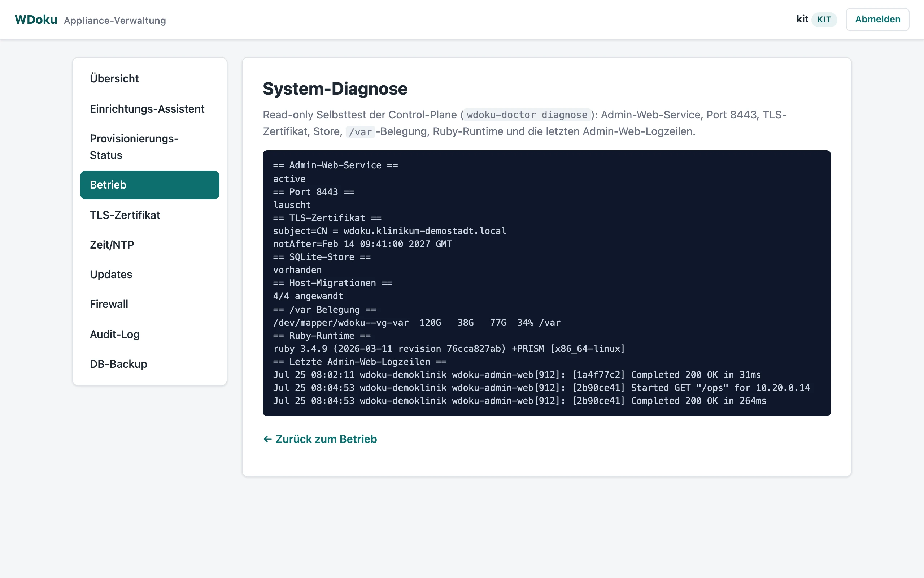Click the '== Ruby-Runtime ==' line
The height and width of the screenshot is (578, 924).
tap(322, 336)
